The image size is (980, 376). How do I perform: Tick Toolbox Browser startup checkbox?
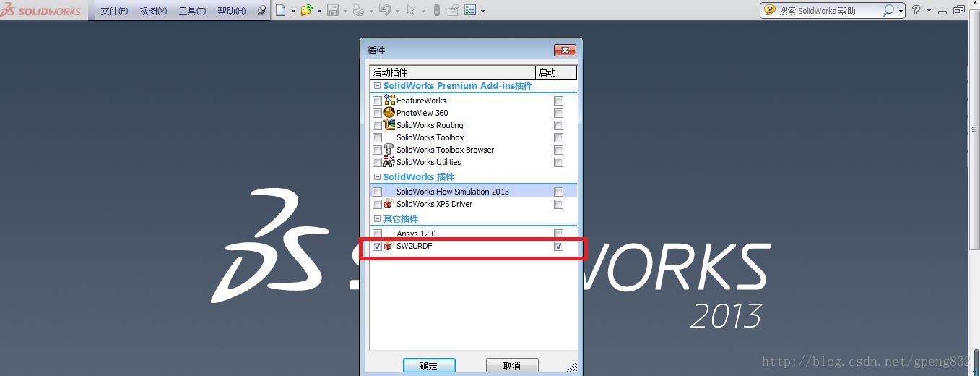tap(558, 150)
